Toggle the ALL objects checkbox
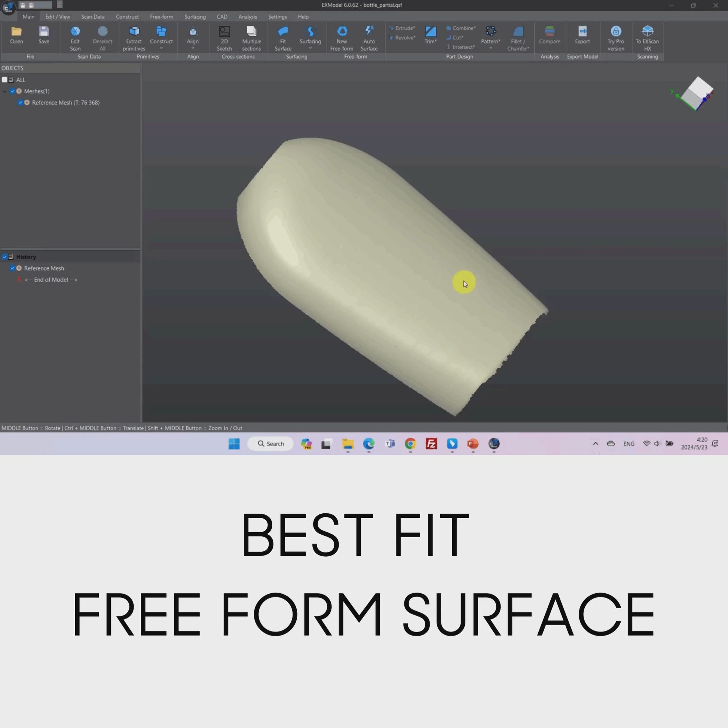The height and width of the screenshot is (728, 728). point(4,80)
